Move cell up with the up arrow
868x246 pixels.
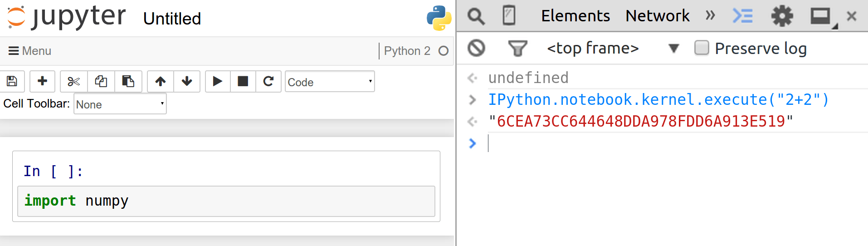click(161, 82)
